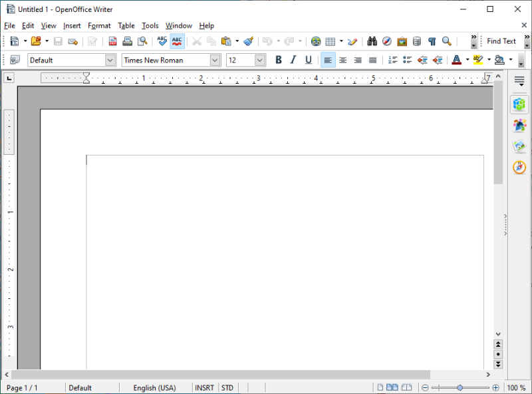Click the Export as PDF icon

[112, 41]
